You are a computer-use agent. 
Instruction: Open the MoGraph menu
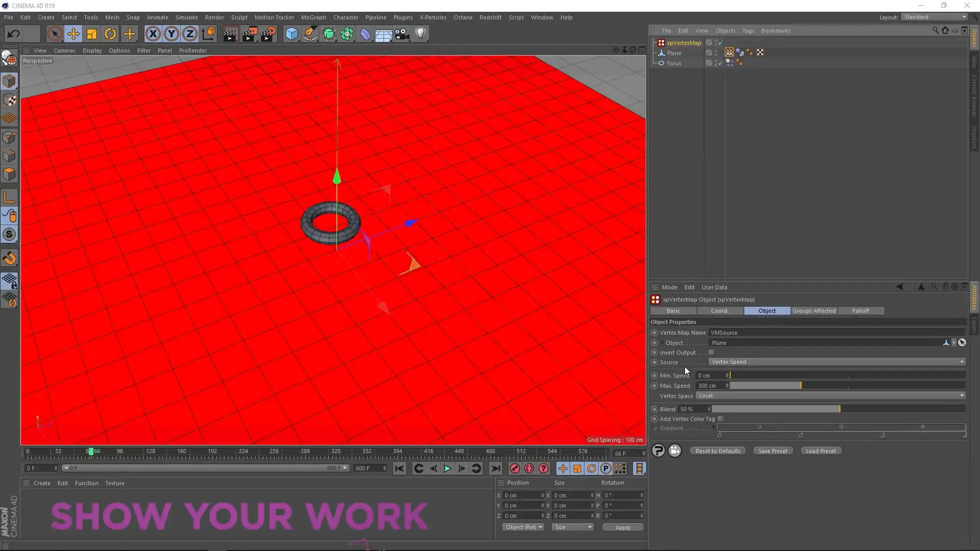(313, 17)
